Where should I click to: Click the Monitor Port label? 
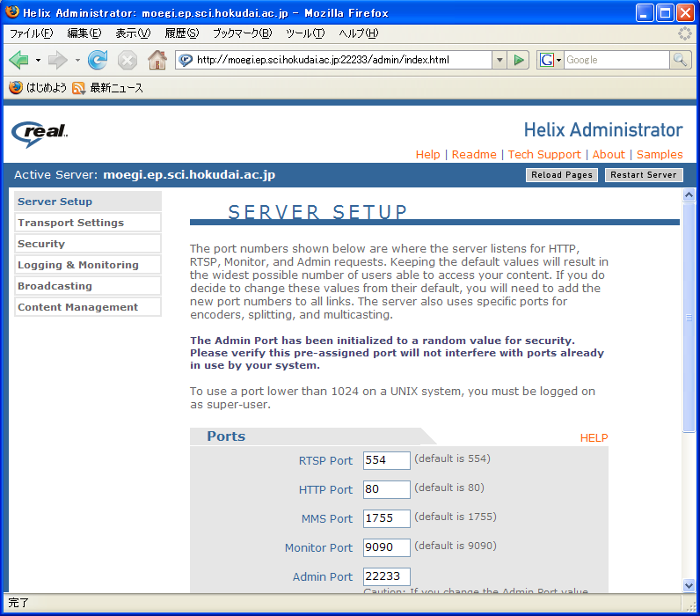(x=318, y=547)
